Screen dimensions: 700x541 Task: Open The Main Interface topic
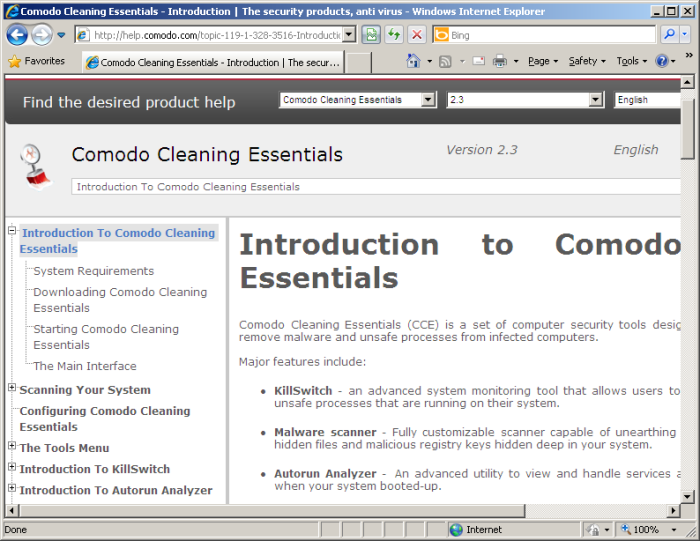85,366
